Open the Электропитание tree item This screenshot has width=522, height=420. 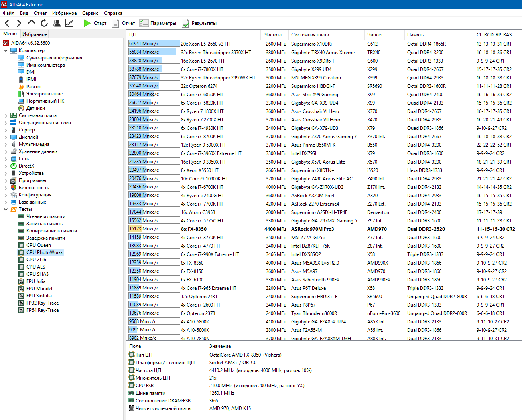tap(41, 94)
